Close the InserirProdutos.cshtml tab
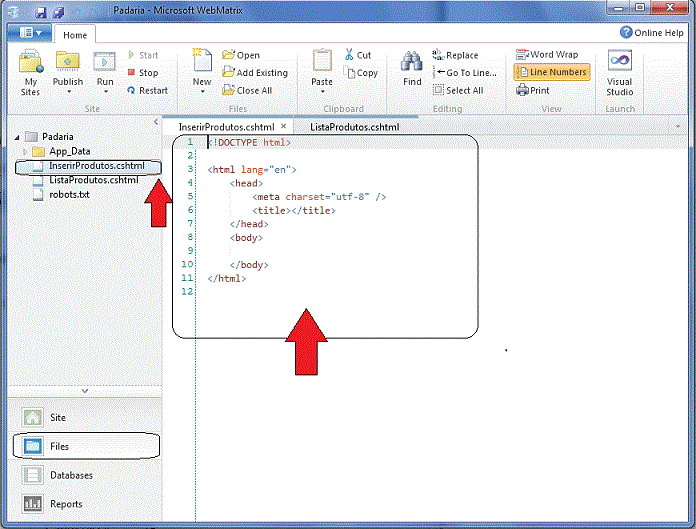696x529 pixels. [x=284, y=126]
